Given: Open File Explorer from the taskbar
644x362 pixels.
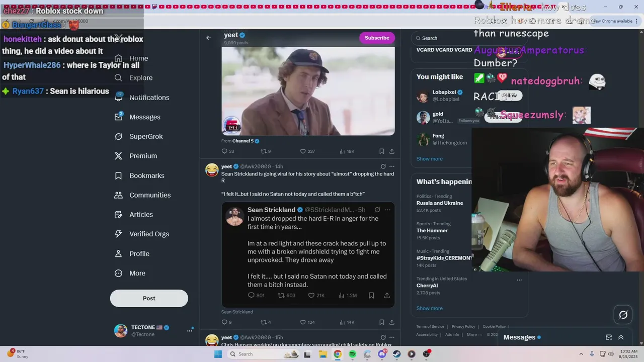Looking at the screenshot, I should pos(323,354).
